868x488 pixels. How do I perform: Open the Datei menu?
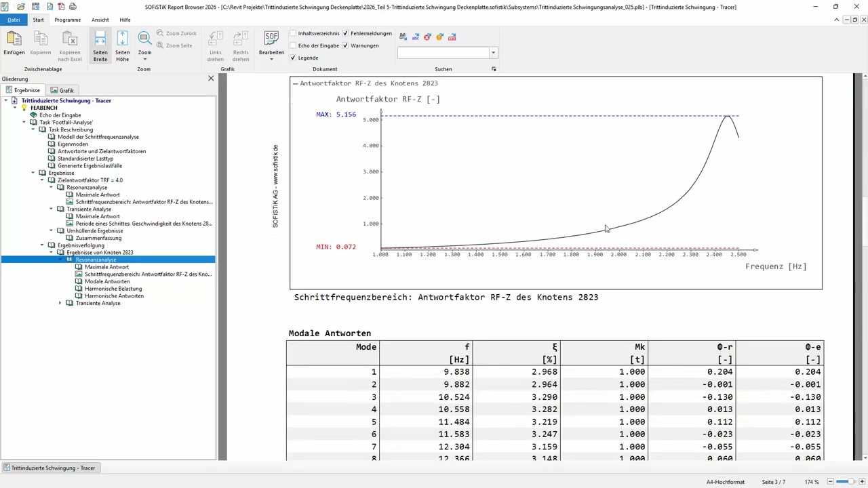14,20
